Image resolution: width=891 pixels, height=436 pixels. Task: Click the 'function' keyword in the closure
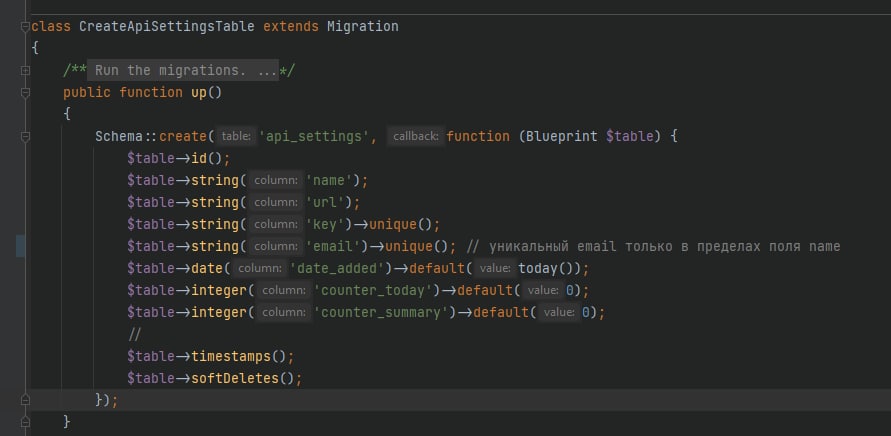[x=478, y=137]
